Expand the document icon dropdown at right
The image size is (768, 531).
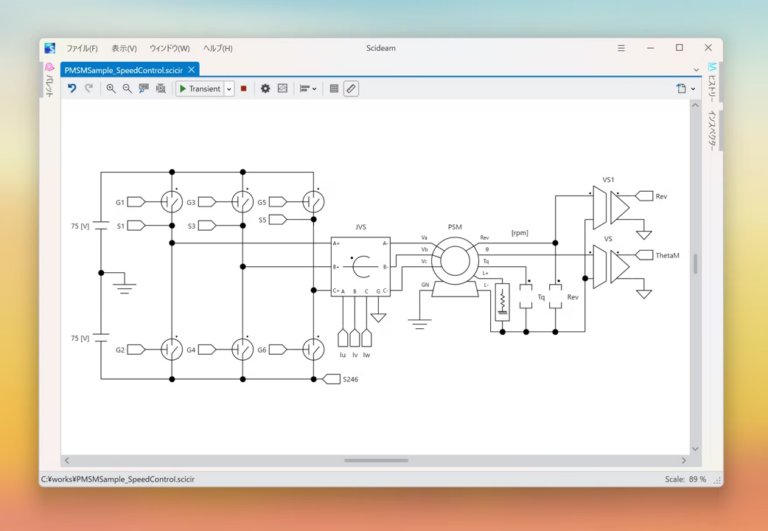pyautogui.click(x=691, y=88)
